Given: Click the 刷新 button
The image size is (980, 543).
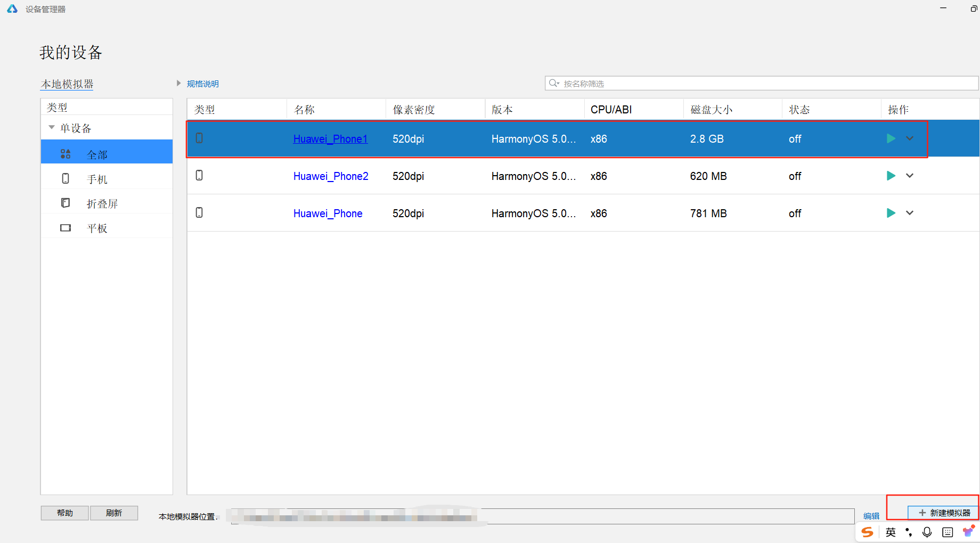Looking at the screenshot, I should coord(114,513).
